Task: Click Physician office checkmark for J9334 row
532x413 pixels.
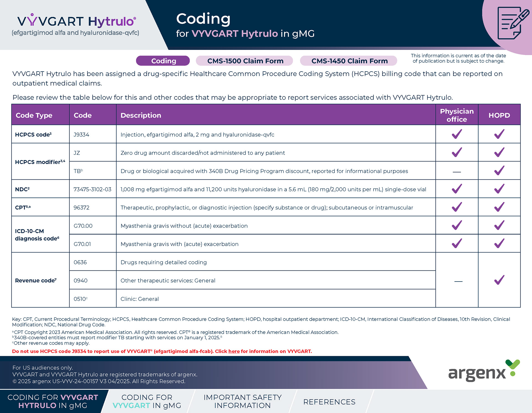Action: [x=457, y=134]
